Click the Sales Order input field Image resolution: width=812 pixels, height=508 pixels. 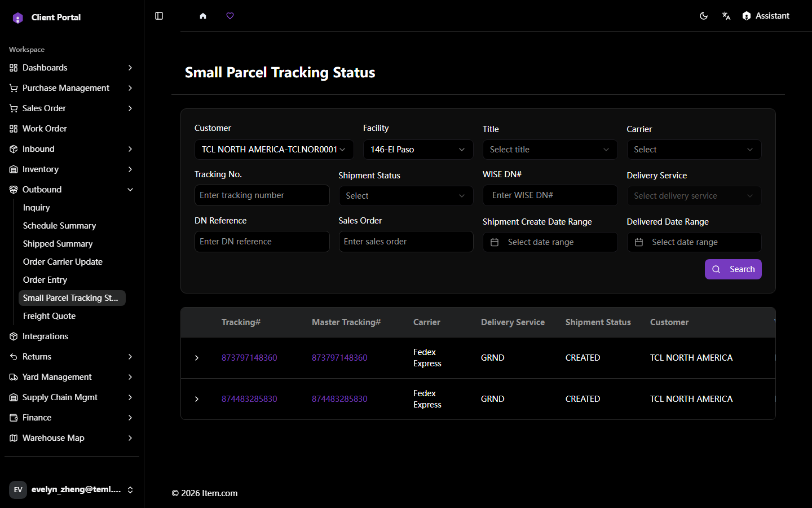point(406,242)
